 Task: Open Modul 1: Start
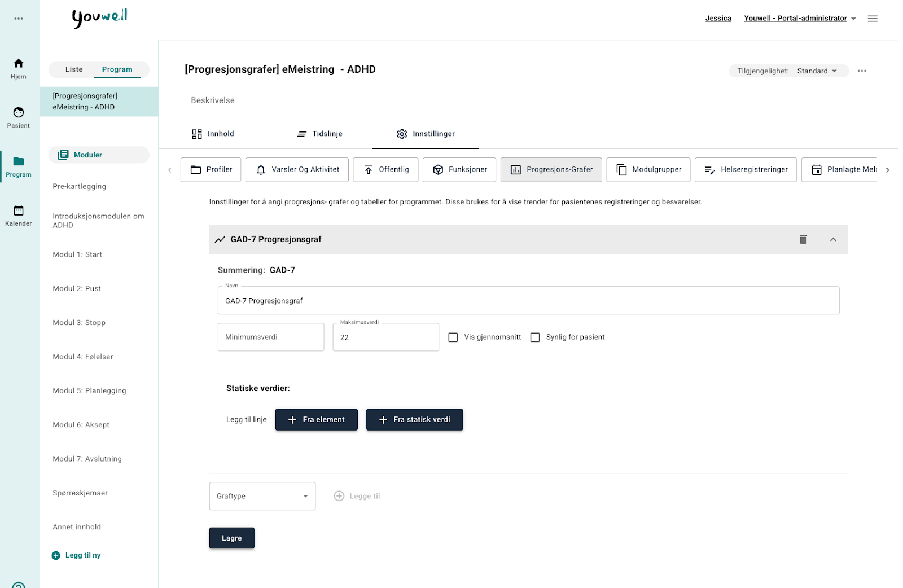click(x=77, y=254)
